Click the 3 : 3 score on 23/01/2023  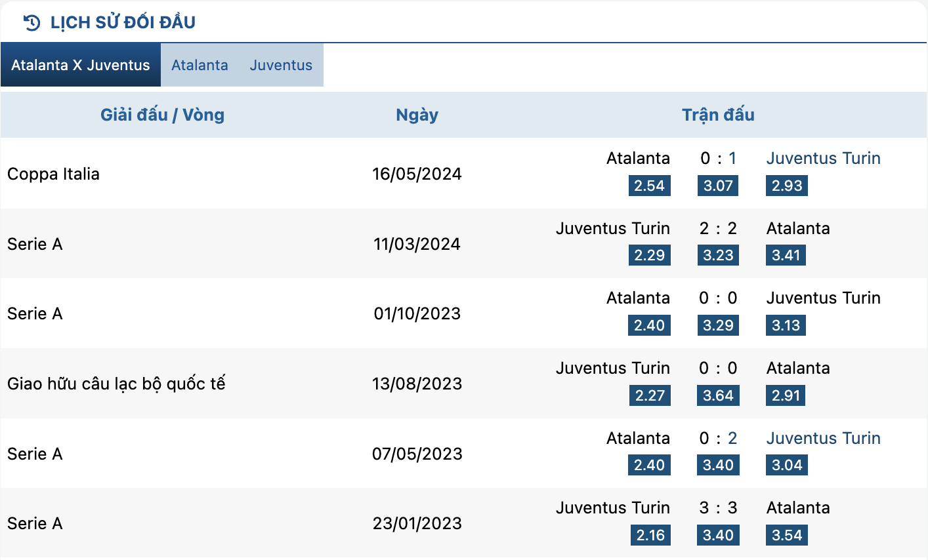718,508
